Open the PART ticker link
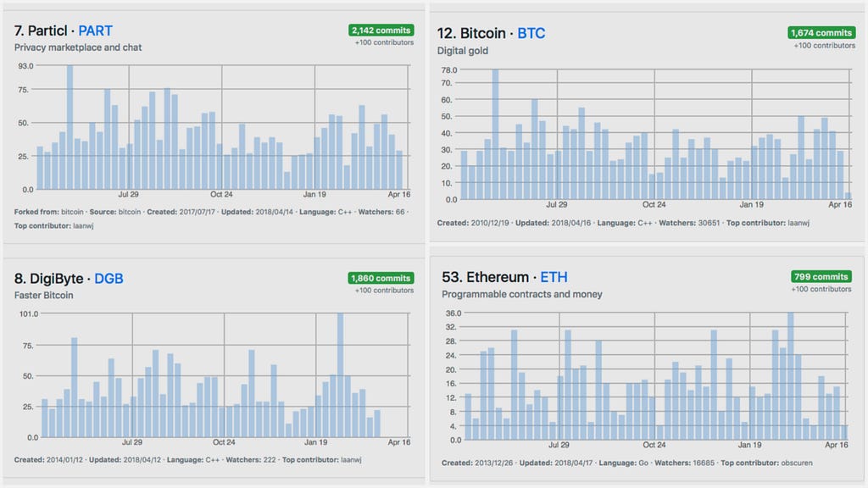The height and width of the screenshot is (488, 868). tap(95, 30)
